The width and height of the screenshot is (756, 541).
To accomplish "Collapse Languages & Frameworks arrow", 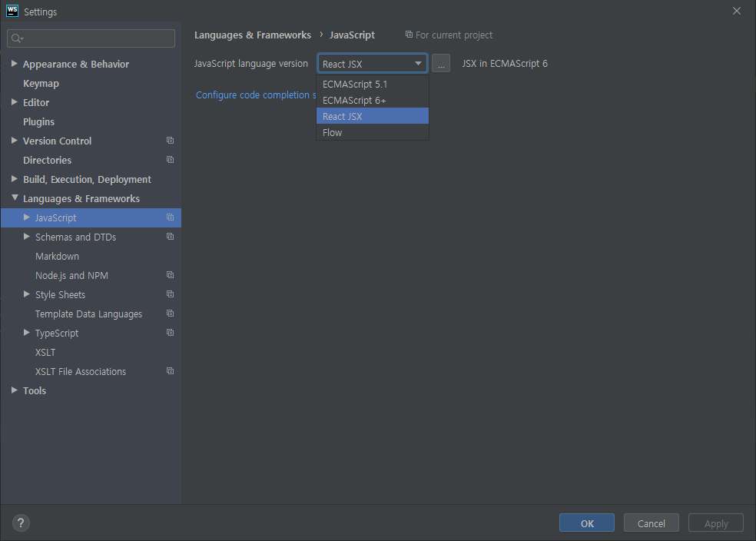I will (x=15, y=197).
